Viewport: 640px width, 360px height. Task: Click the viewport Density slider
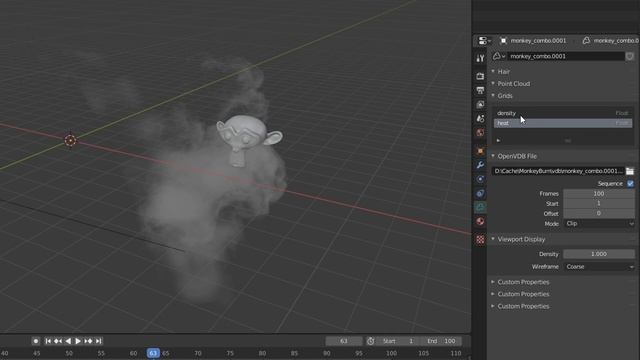click(x=599, y=254)
